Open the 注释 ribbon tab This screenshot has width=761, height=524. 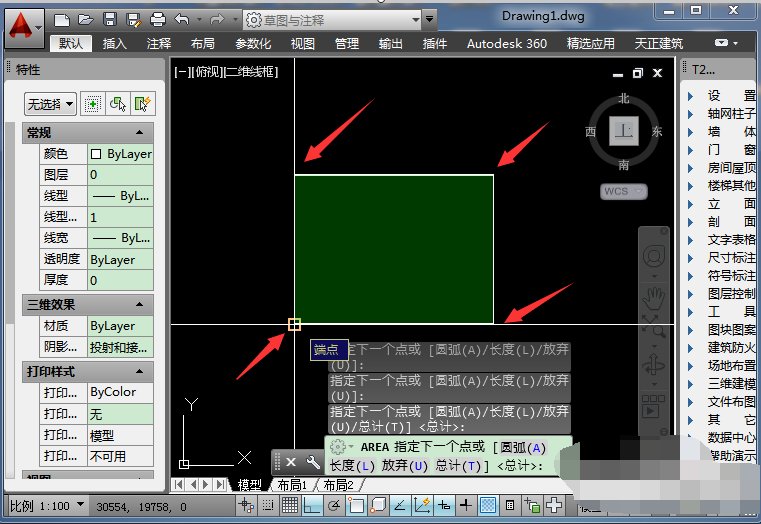(159, 44)
